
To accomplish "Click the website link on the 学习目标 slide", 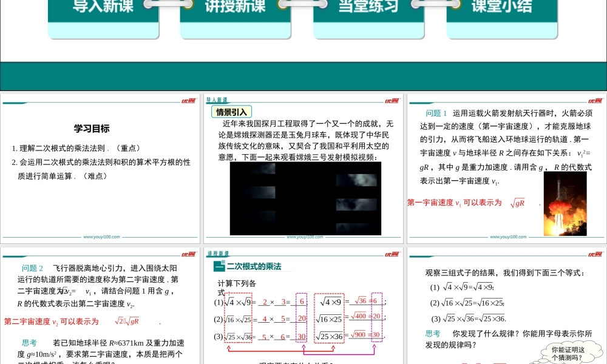I will (101, 237).
